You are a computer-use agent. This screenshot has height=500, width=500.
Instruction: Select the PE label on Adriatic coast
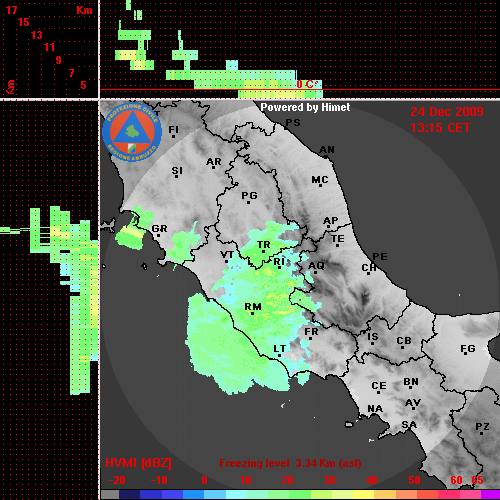pyautogui.click(x=380, y=257)
